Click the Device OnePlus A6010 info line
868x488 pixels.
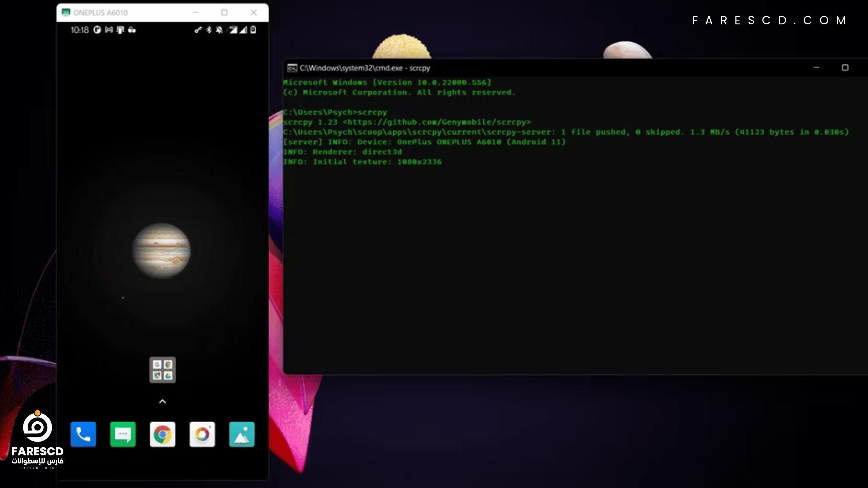(x=425, y=142)
